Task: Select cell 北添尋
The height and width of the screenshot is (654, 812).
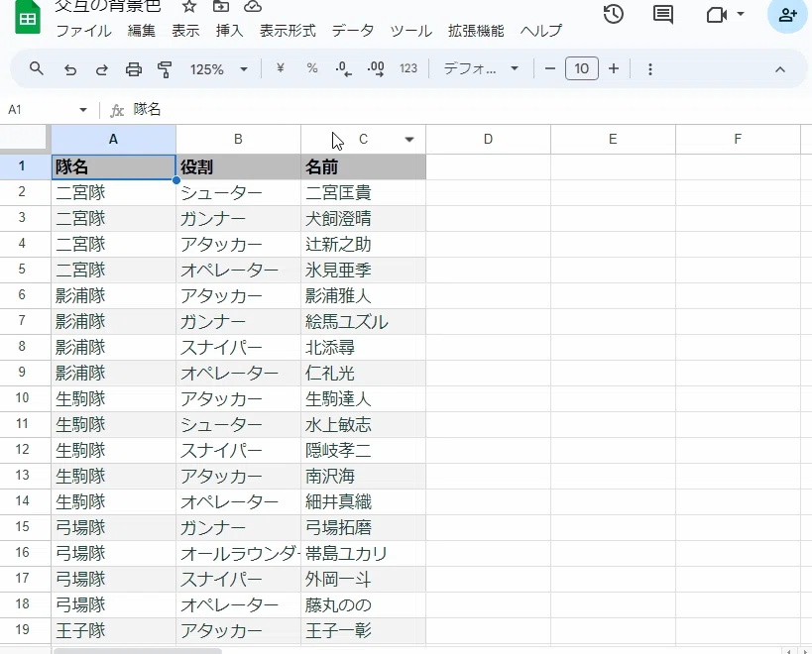Action: (363, 347)
